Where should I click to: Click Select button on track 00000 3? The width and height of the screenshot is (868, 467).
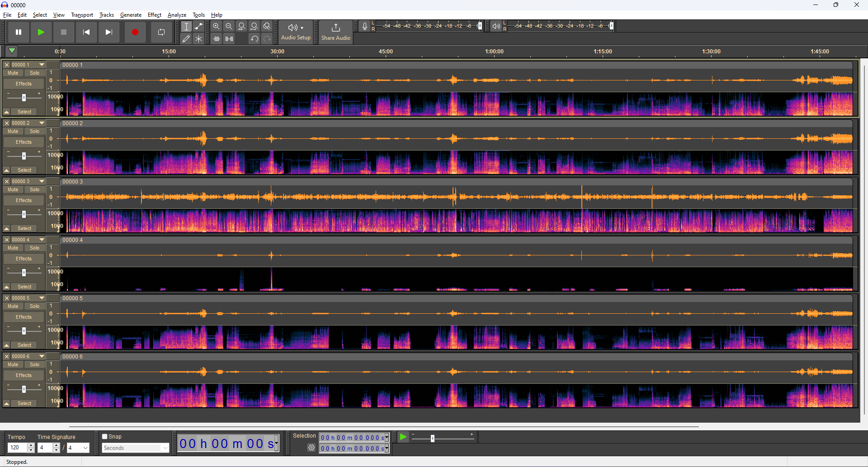tap(24, 228)
